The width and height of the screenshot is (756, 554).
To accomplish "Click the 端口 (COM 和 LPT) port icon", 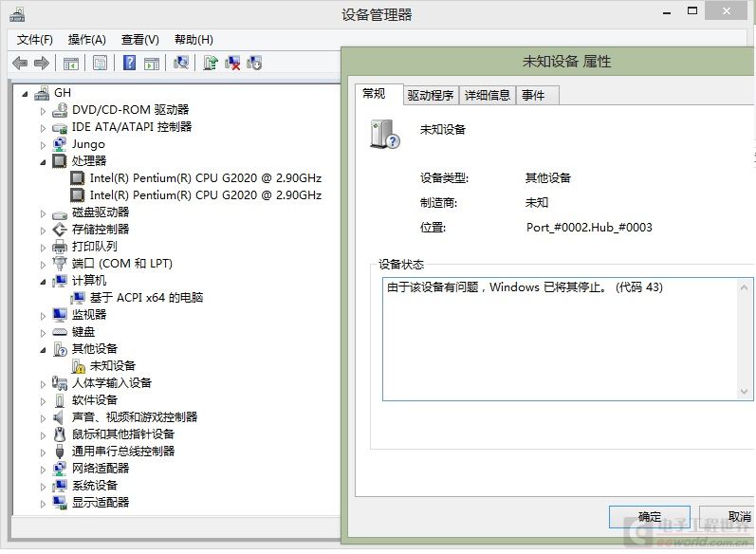I will [x=60, y=264].
